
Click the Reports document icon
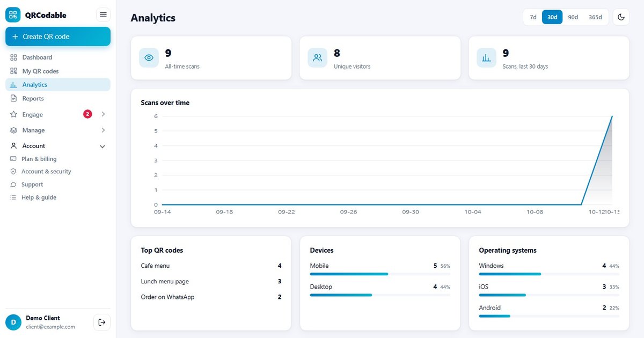click(14, 98)
